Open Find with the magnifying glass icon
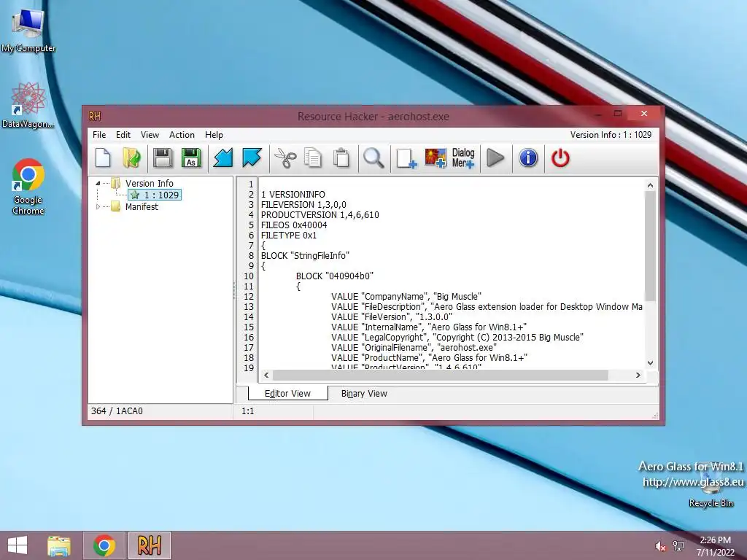 [x=373, y=158]
